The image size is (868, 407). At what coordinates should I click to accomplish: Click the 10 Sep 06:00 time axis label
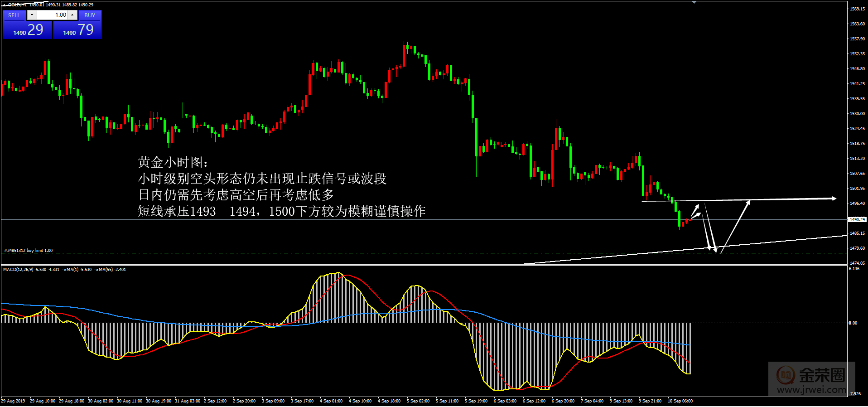coord(680,401)
